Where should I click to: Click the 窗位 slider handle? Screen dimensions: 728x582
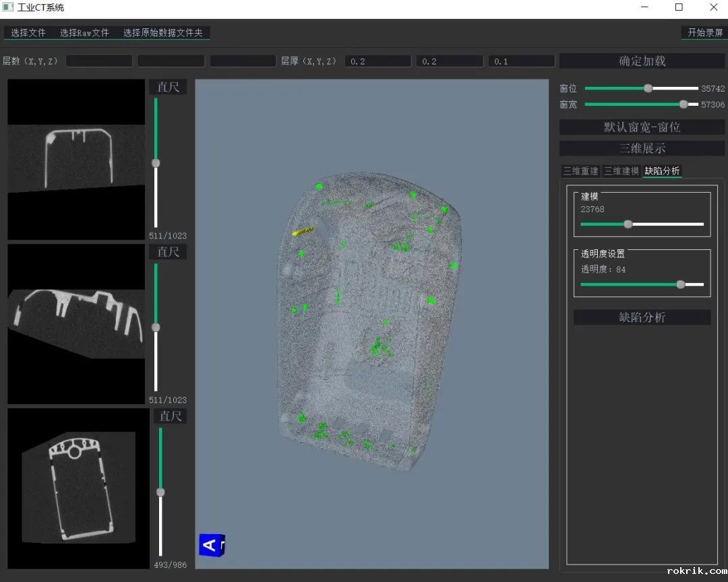(x=648, y=88)
